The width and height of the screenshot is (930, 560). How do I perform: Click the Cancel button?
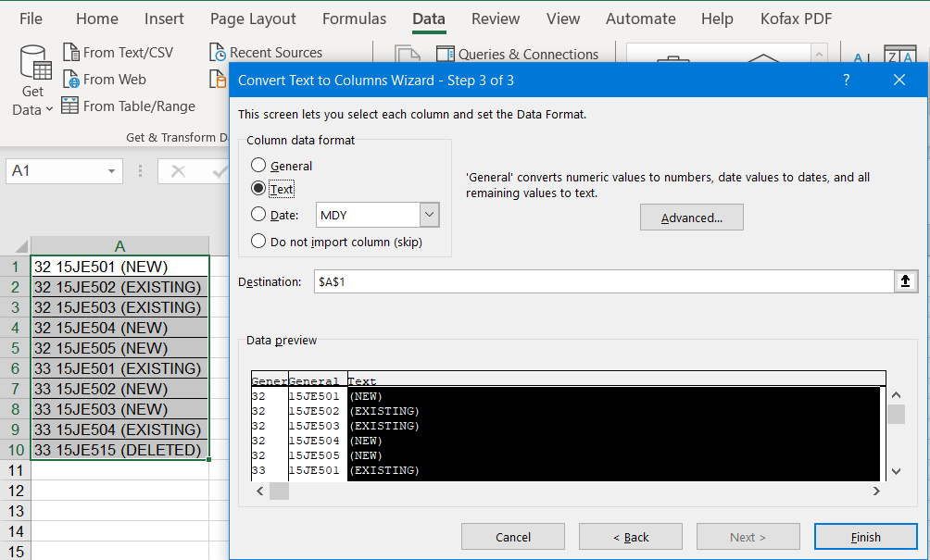(x=513, y=537)
